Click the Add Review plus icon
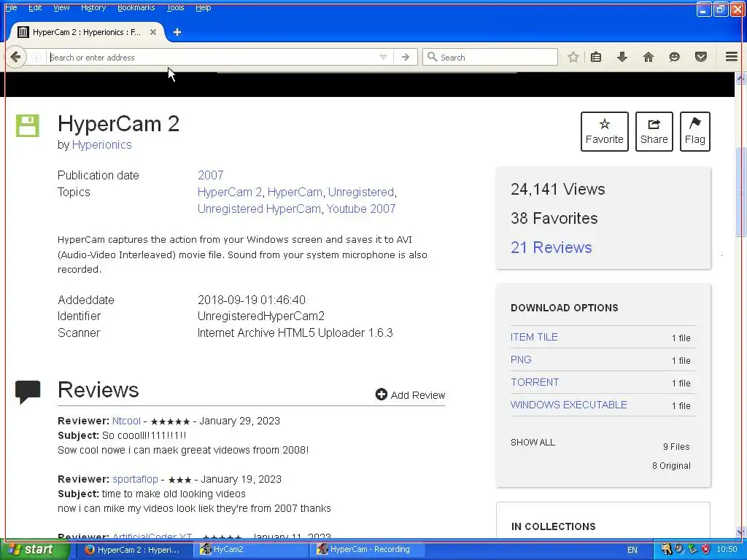The image size is (747, 560). (x=381, y=394)
